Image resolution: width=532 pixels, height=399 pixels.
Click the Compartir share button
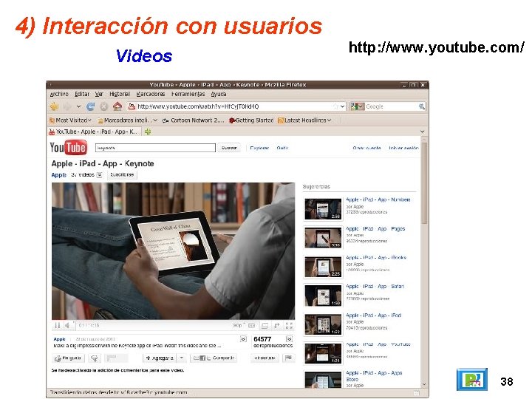214,358
